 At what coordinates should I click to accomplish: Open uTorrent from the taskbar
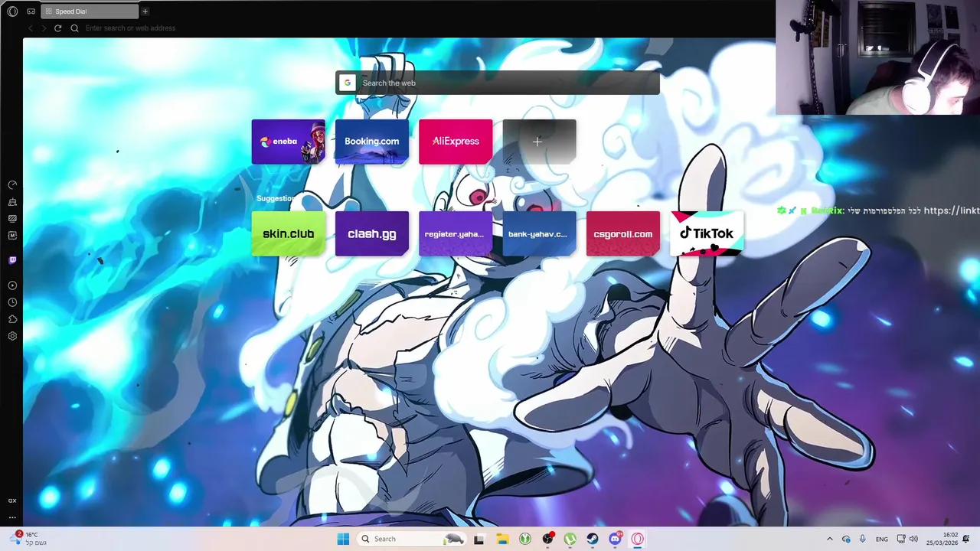[x=570, y=539]
